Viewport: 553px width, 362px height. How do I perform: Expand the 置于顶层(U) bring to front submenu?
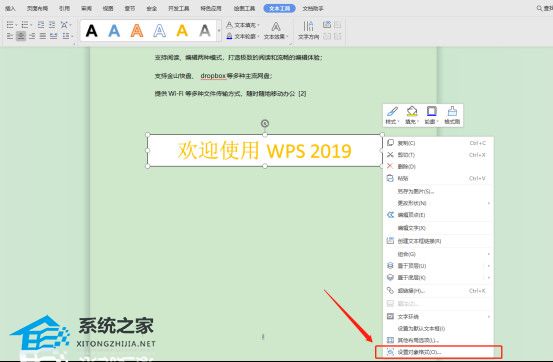pos(438,266)
